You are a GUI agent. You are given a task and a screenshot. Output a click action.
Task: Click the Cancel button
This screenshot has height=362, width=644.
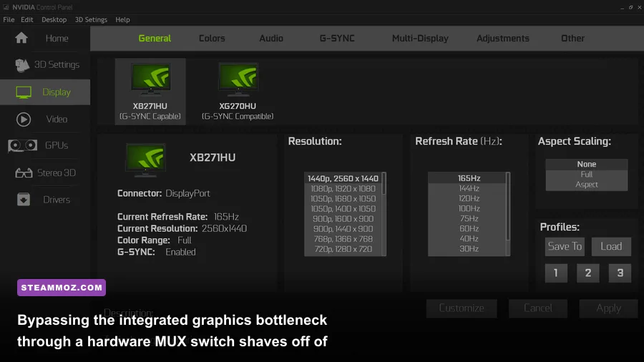point(538,308)
